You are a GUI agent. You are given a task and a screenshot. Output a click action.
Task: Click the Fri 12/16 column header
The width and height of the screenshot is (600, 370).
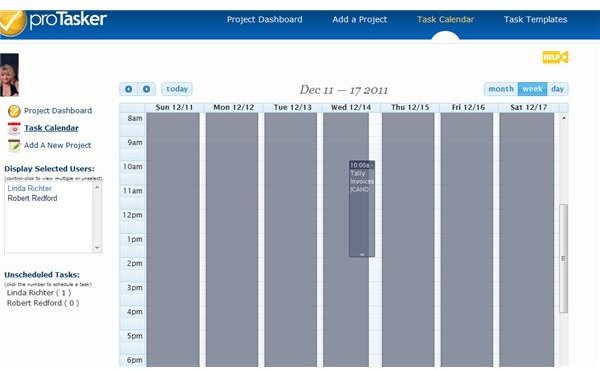pos(469,108)
